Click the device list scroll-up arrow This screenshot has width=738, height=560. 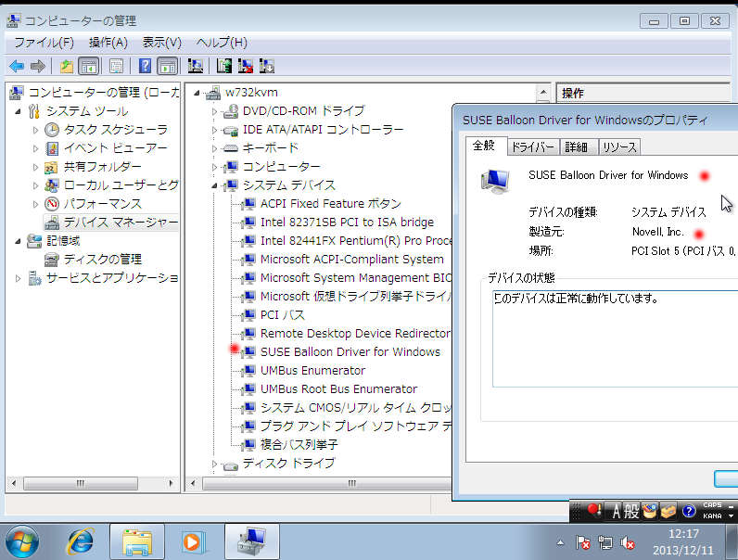coord(542,92)
